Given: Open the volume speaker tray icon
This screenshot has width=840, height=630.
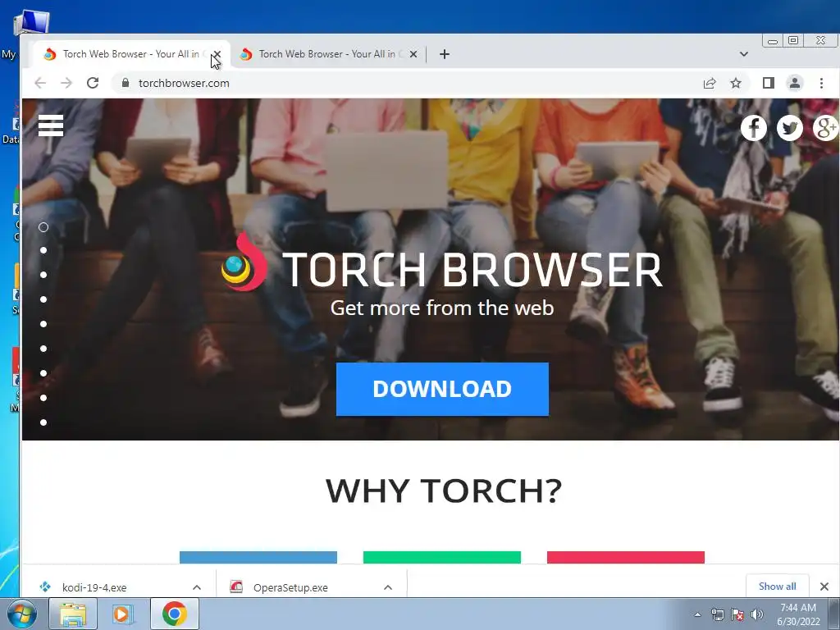Looking at the screenshot, I should pos(757,614).
